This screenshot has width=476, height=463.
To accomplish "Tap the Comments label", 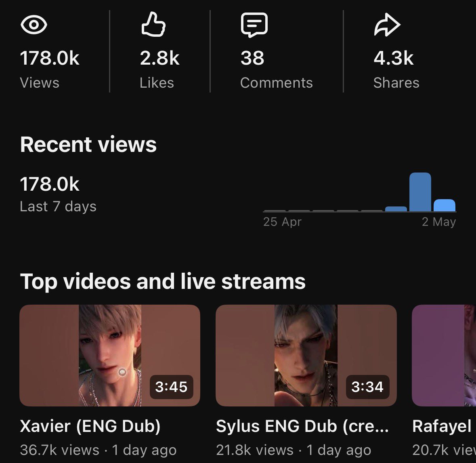I will pos(276,83).
